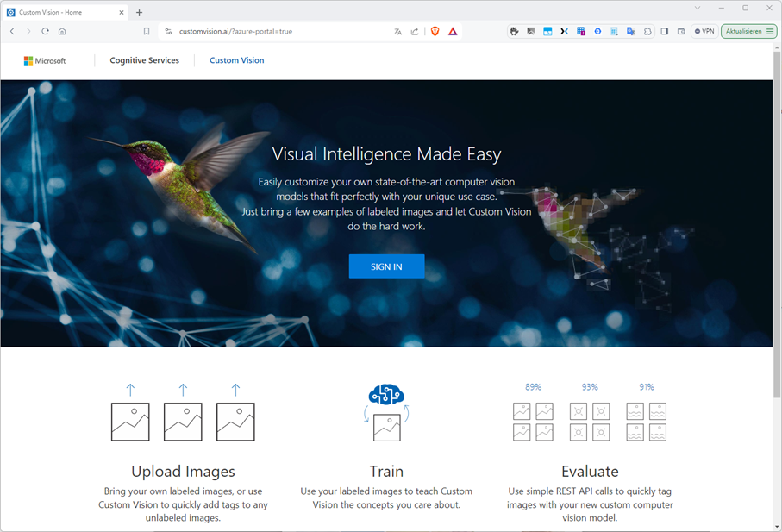Click the VPN button
The image size is (782, 532).
pyautogui.click(x=704, y=31)
